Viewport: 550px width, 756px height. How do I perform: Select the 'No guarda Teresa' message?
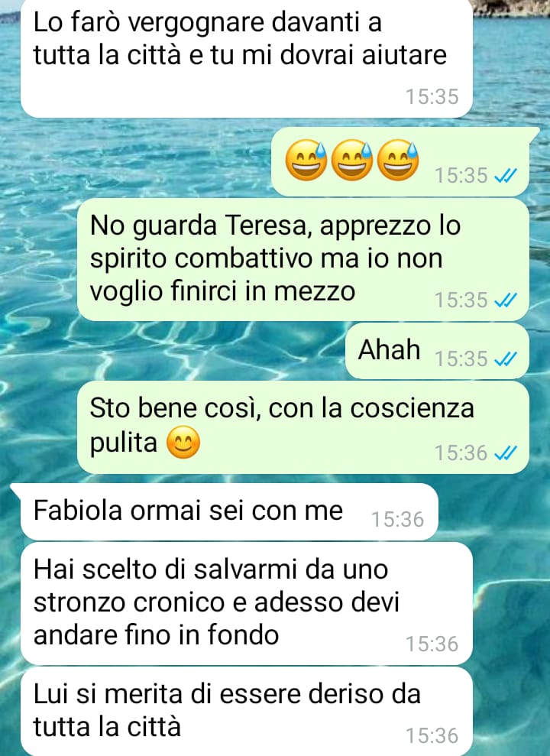[303, 259]
